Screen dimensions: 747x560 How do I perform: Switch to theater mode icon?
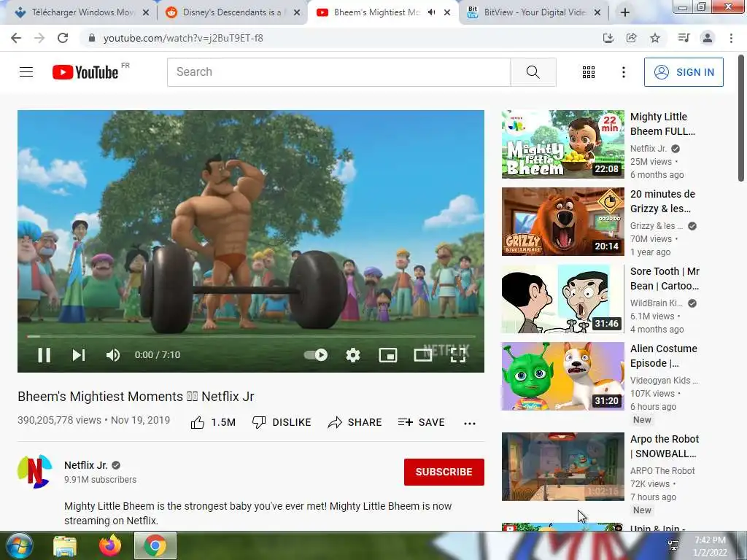coord(422,355)
